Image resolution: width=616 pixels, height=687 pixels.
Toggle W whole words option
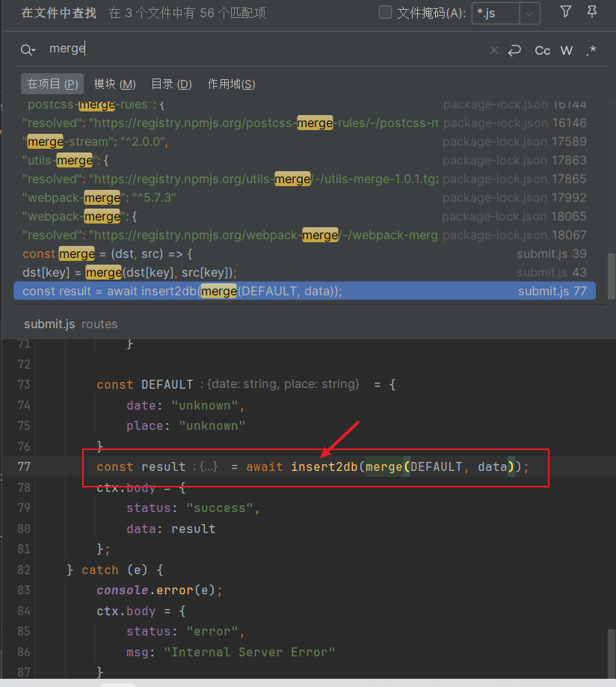coord(567,51)
